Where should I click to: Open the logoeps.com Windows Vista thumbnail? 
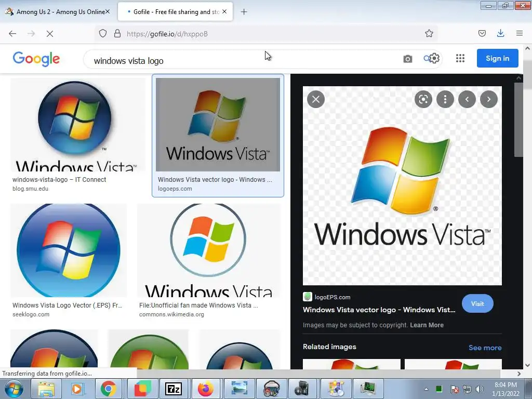pyautogui.click(x=218, y=125)
